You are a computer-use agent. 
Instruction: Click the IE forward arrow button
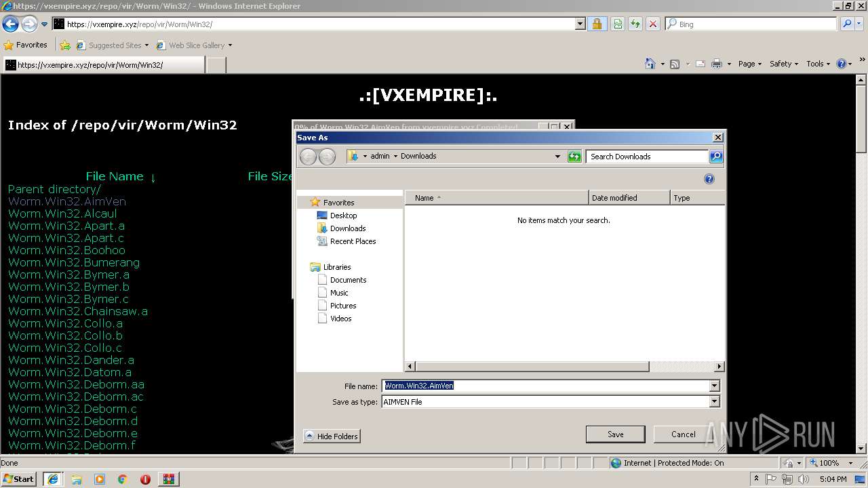(28, 24)
